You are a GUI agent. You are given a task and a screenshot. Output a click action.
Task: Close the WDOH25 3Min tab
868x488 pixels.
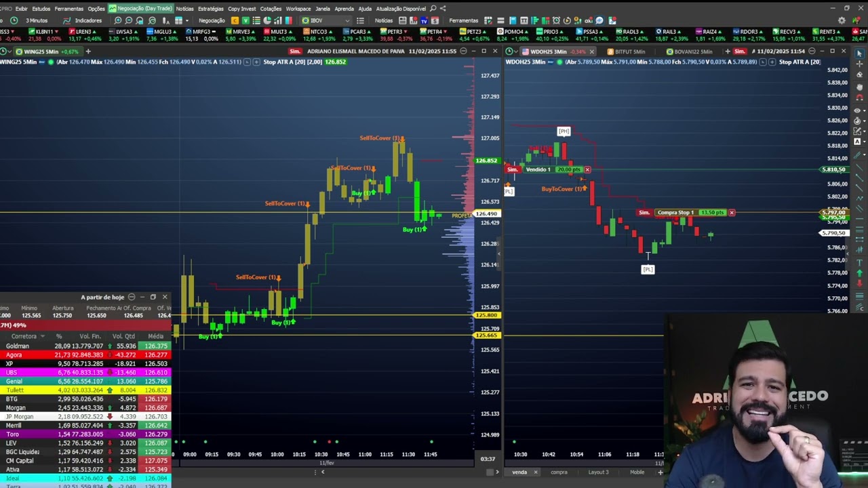click(591, 52)
